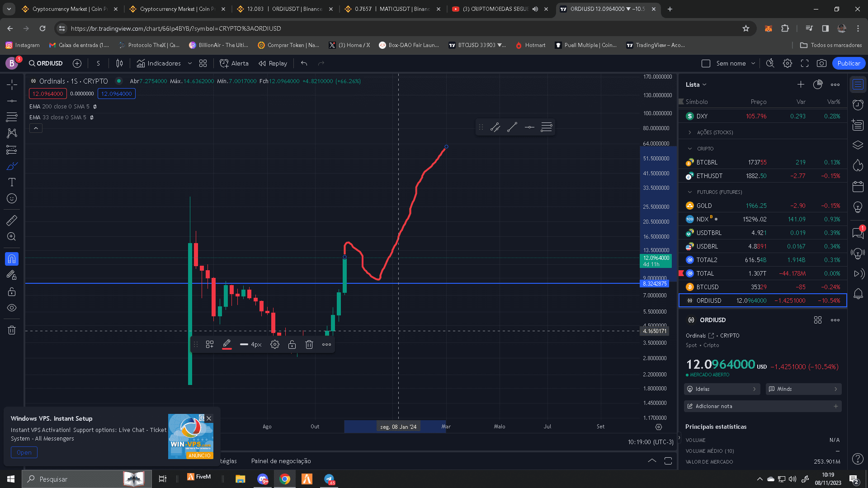Viewport: 868px width, 488px height.
Task: Take a snapshot with the camera icon
Action: [821, 63]
